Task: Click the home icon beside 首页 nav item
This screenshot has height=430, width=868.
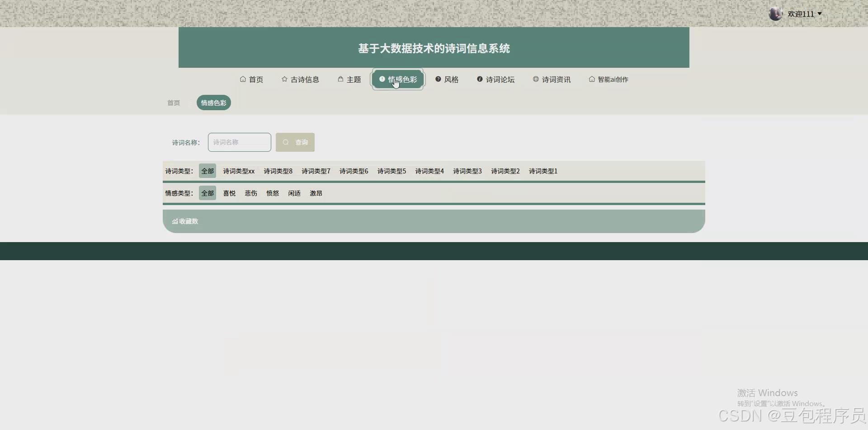Action: (x=243, y=79)
